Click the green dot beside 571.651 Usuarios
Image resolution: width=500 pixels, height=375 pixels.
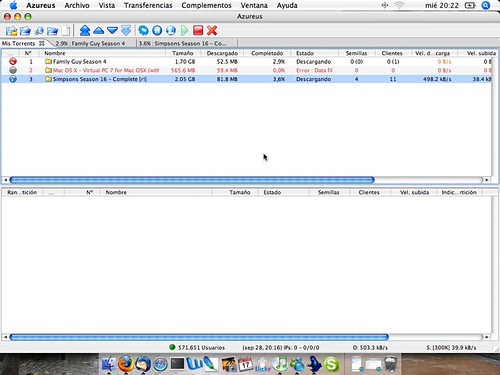(x=172, y=347)
